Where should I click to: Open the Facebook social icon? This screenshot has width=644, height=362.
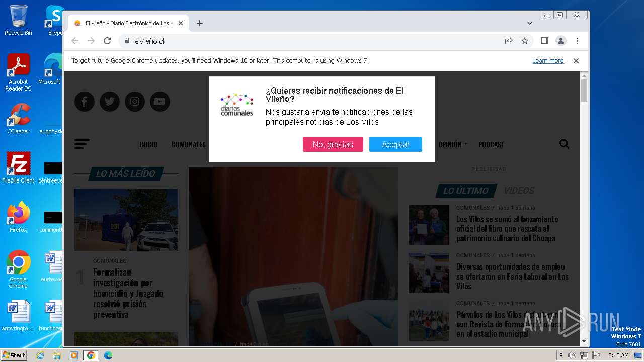[85, 102]
